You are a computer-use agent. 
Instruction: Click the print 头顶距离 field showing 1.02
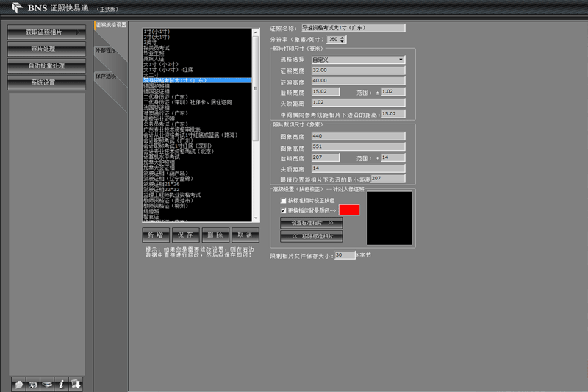(x=359, y=103)
